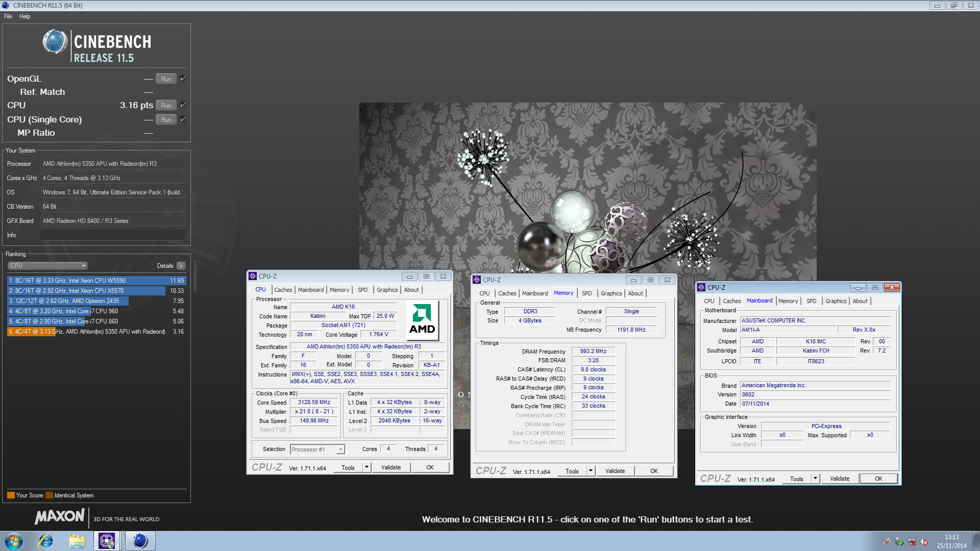Select ranking row Intel Core i7 960
Image resolution: width=980 pixels, height=551 pixels.
(x=96, y=311)
